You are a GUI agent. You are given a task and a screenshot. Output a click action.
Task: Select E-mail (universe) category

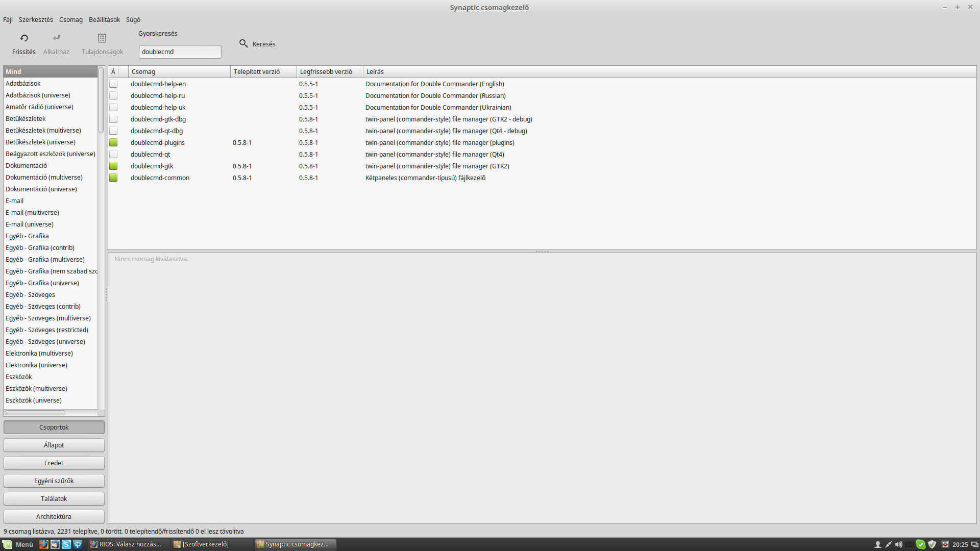tap(51, 224)
